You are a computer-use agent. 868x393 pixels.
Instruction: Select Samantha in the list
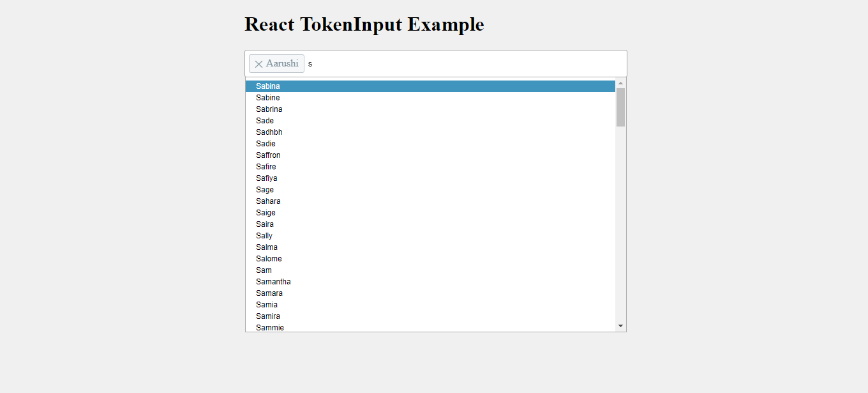tap(430, 282)
